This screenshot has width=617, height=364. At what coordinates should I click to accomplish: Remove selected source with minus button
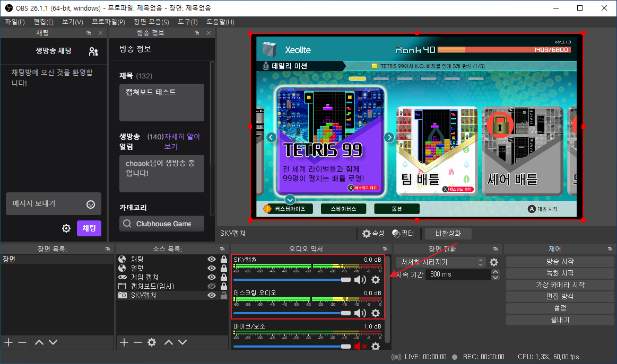(x=138, y=342)
